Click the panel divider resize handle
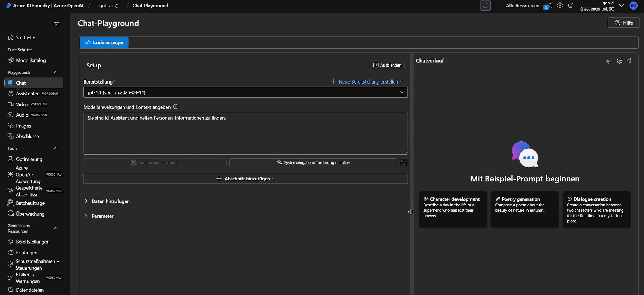 coord(411,212)
